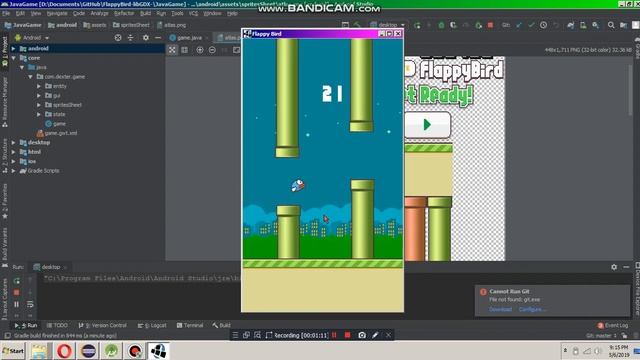Click the fit-to-window icon in the image viewer
Viewport: 640px width, 360px height.
tap(236, 50)
